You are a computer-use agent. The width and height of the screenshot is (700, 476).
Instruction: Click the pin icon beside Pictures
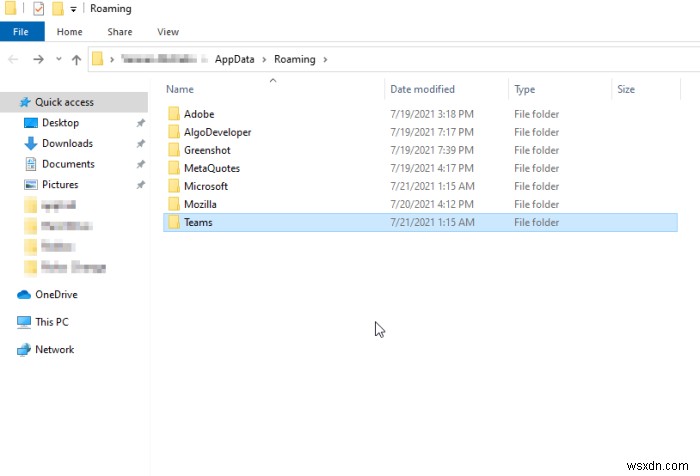141,184
